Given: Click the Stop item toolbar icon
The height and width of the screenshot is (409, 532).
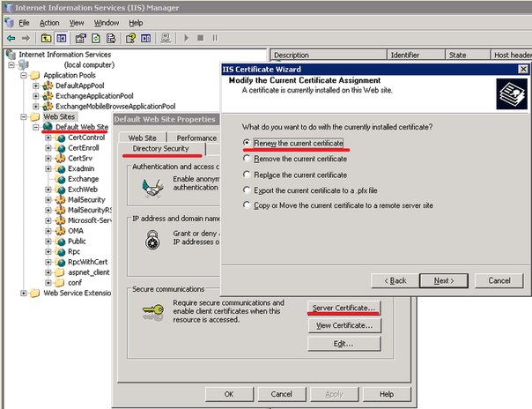Looking at the screenshot, I should [x=201, y=38].
